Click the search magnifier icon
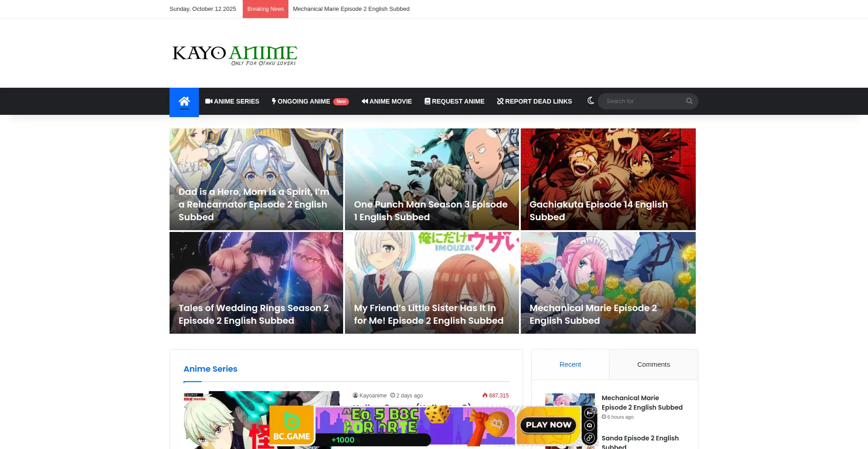 point(689,101)
